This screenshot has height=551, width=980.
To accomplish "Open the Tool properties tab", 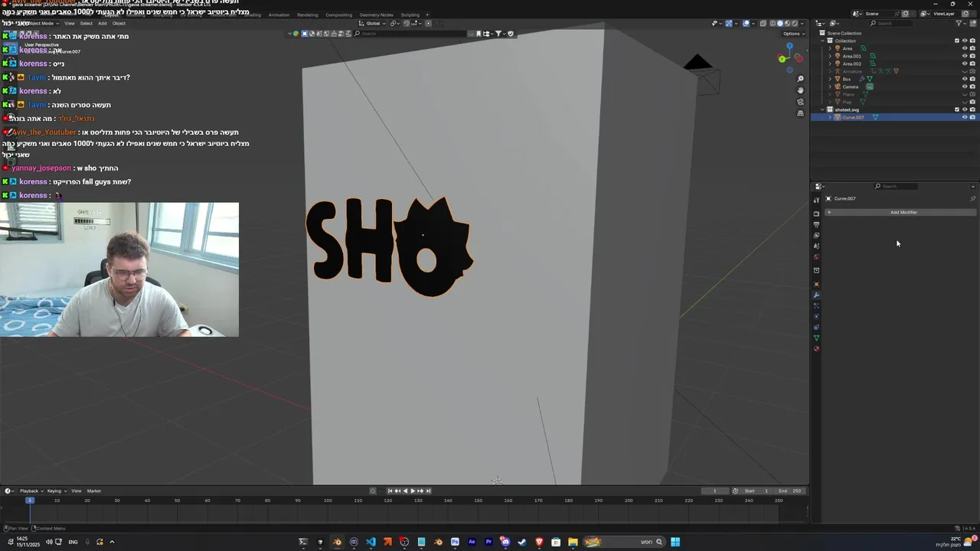I will (x=816, y=201).
